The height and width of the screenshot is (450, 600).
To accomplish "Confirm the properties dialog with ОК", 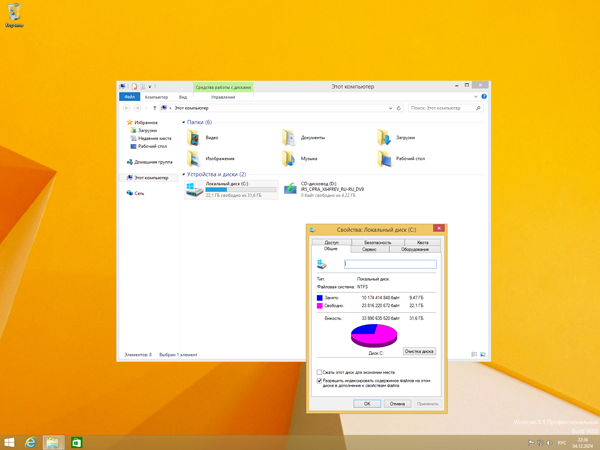I will 367,404.
